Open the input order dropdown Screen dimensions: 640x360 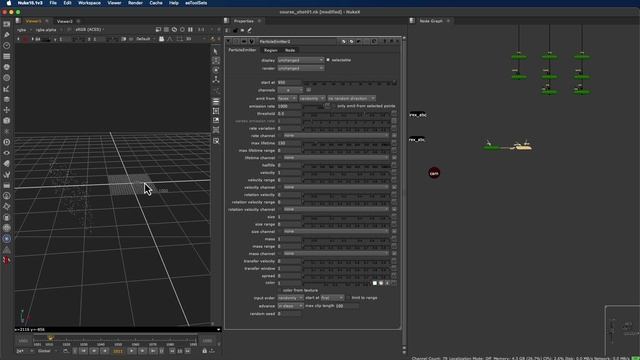coord(290,298)
